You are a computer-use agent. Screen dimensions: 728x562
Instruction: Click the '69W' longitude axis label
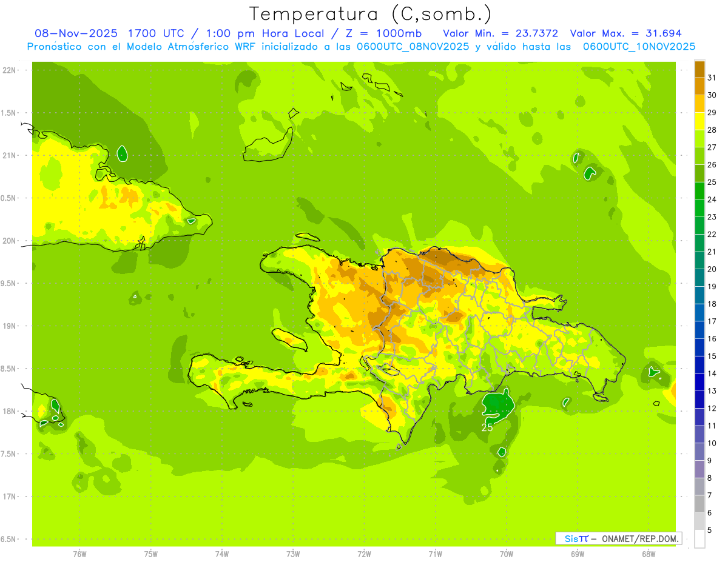(578, 554)
